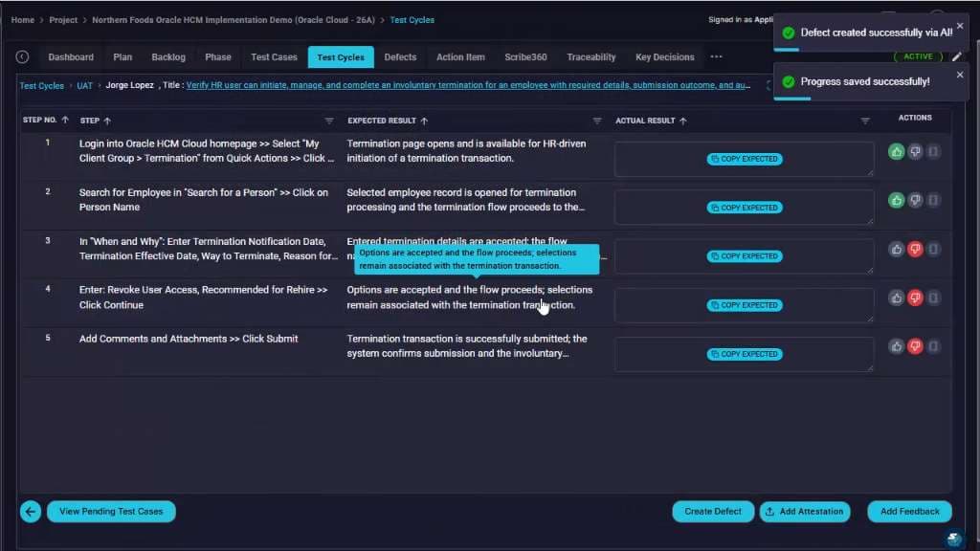
Task: Open the test case title link 'Verify HR user can initiate'
Action: 468,85
